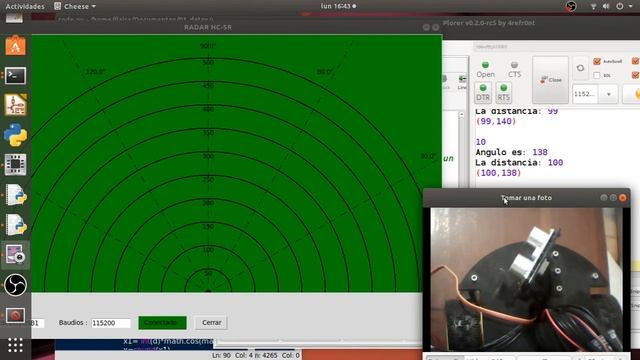
Task: Click the green Open status indicator
Action: (485, 64)
